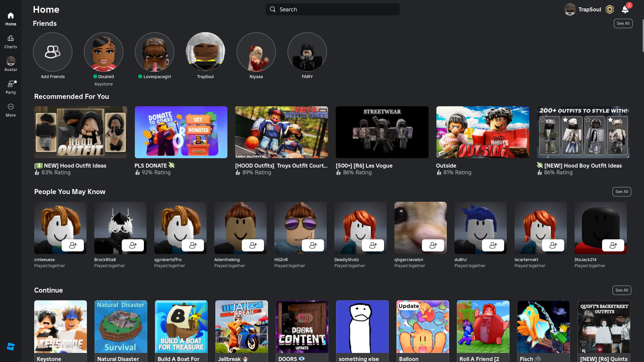This screenshot has width=644, height=362.
Task: Add qbgarciavwbn as a friend
Action: pos(433,245)
